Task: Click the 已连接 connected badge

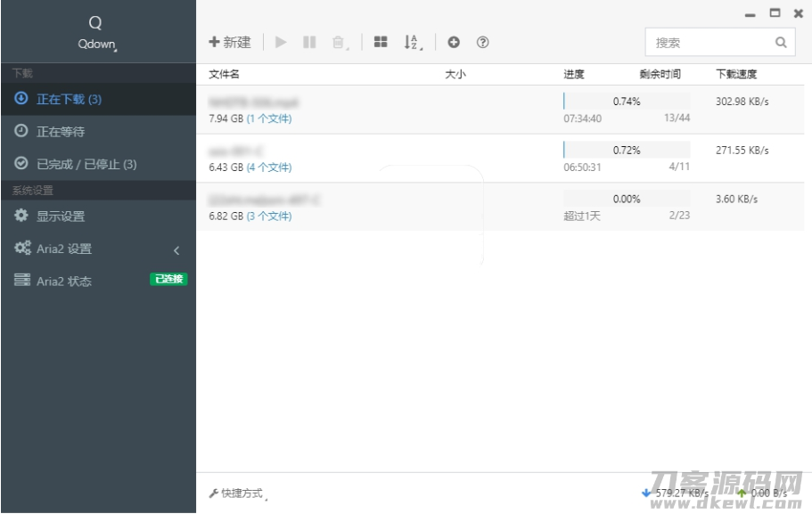Action: pos(168,279)
